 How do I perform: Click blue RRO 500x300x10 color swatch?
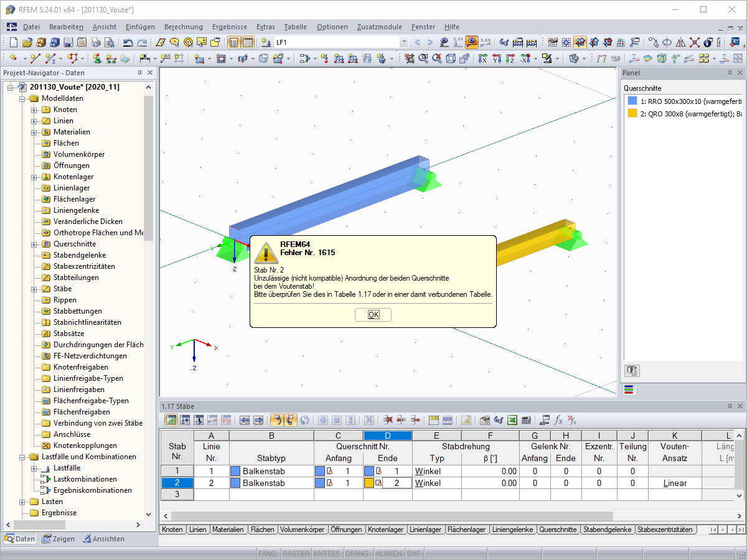point(632,101)
